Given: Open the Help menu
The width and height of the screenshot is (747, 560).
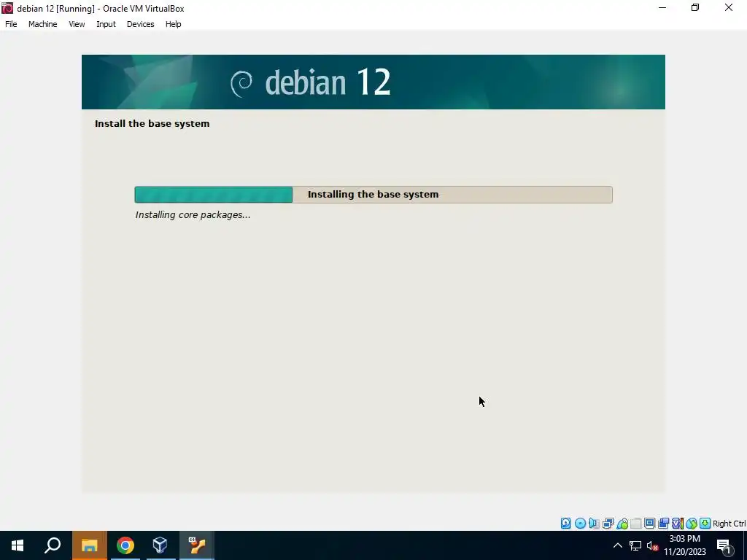Looking at the screenshot, I should (x=174, y=24).
